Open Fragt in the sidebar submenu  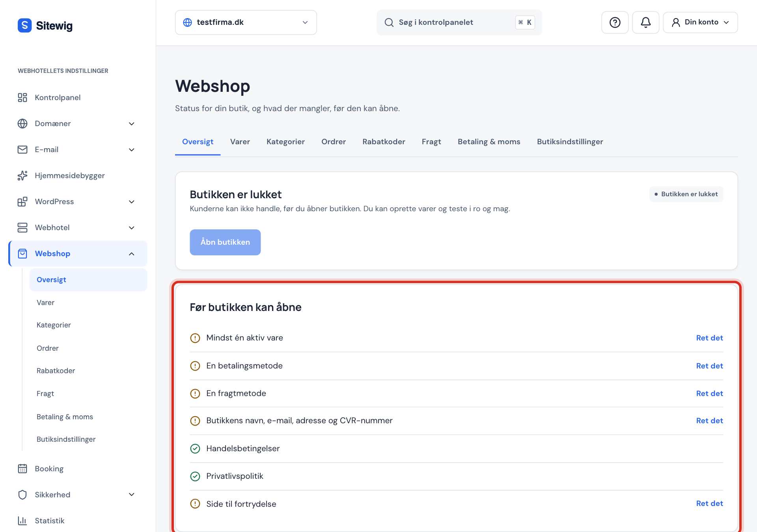(45, 394)
